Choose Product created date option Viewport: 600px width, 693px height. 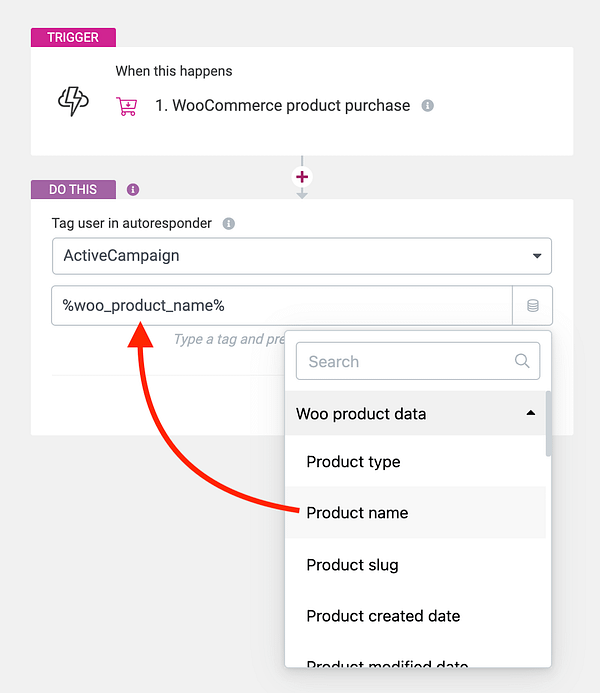[x=415, y=616]
